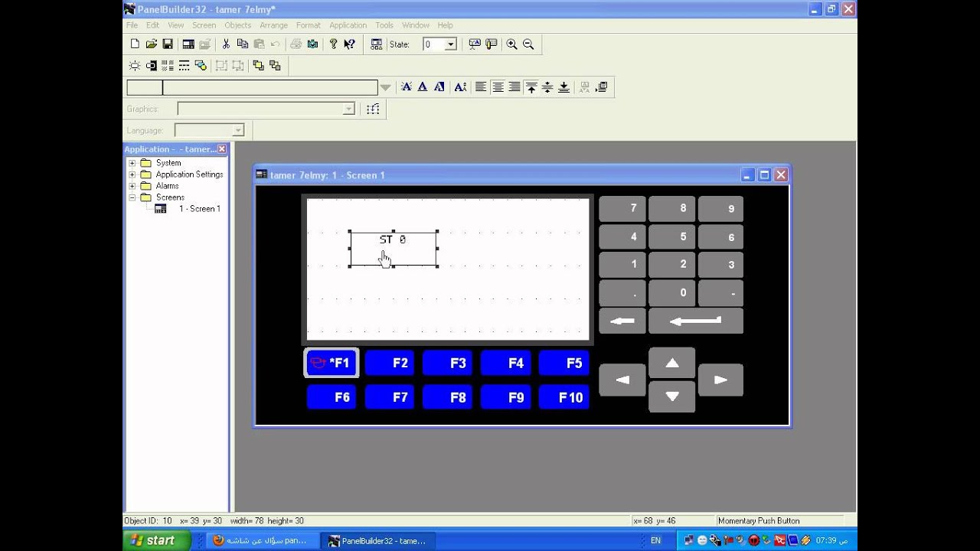This screenshot has width=980, height=551.
Task: Click the question mark Help icon
Action: 333,44
